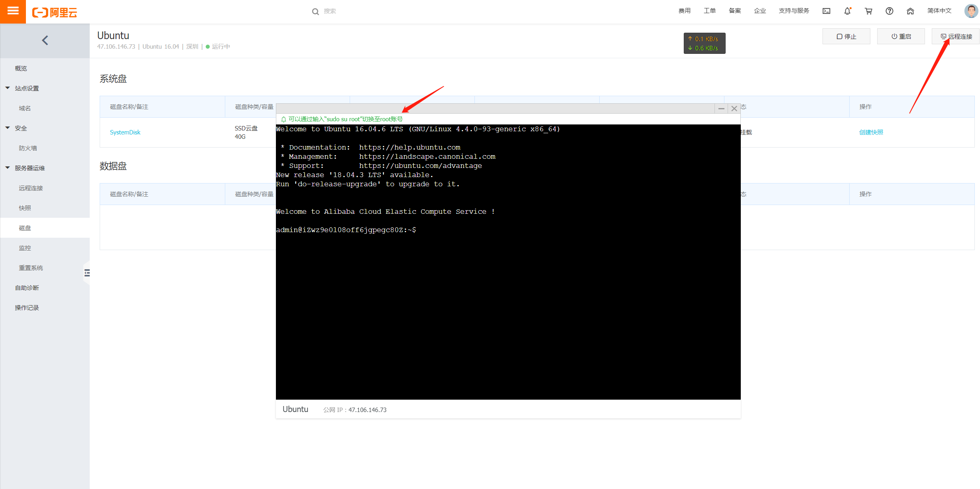Open the 工单 menu
980x489 pixels.
[x=710, y=11]
